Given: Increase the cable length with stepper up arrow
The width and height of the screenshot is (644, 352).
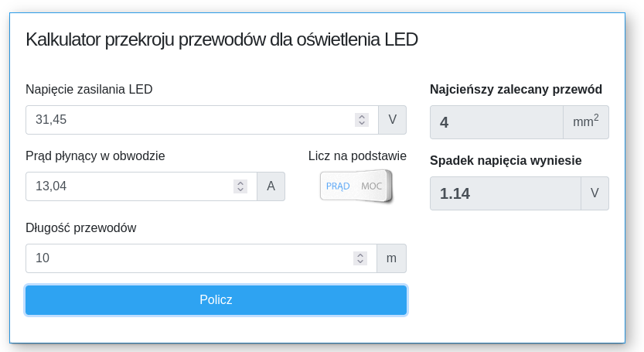Looking at the screenshot, I should point(360,255).
